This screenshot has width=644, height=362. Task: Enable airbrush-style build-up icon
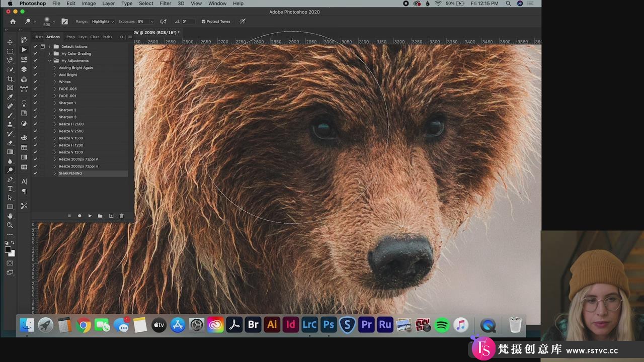(163, 22)
